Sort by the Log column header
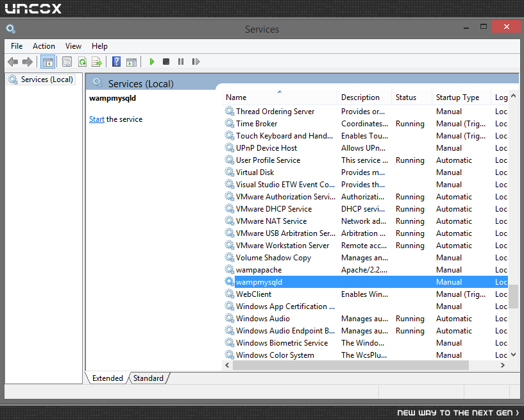This screenshot has width=524, height=420. pyautogui.click(x=500, y=97)
